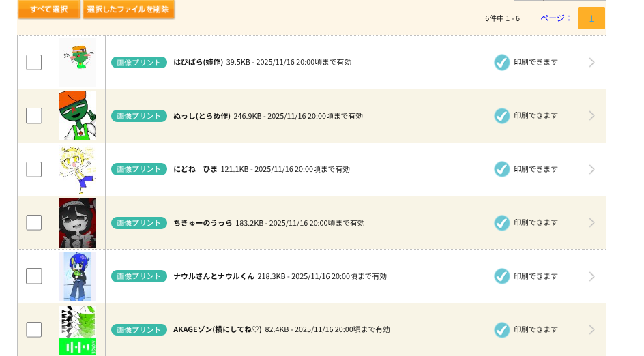Screen dimensions: 644x356
Task: Click the ナウルさんとナウルくん thumbnail
Action: point(78,276)
